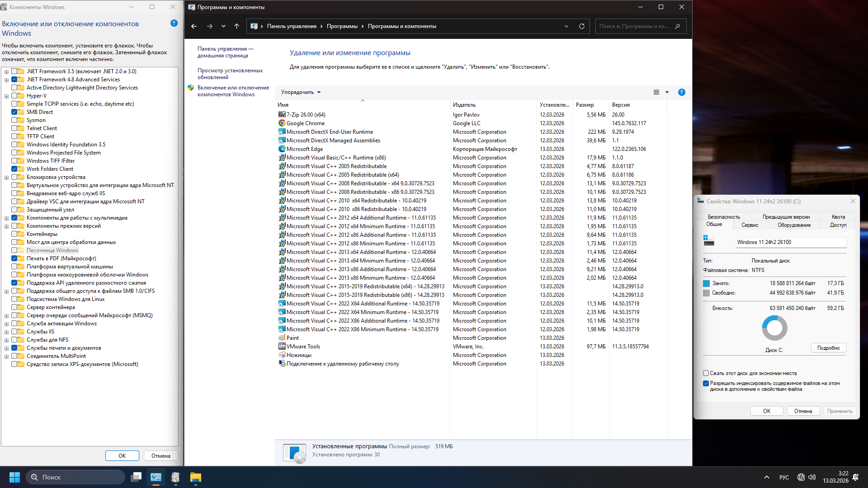Image resolution: width=868 pixels, height=488 pixels.
Task: Click the Refresh icon in address bar
Action: 582,26
